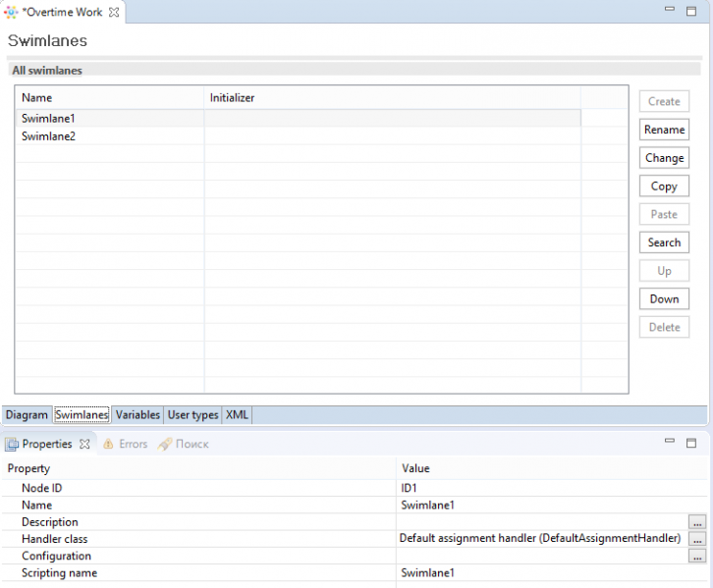
Task: Maximize the editor area
Action: (x=690, y=12)
